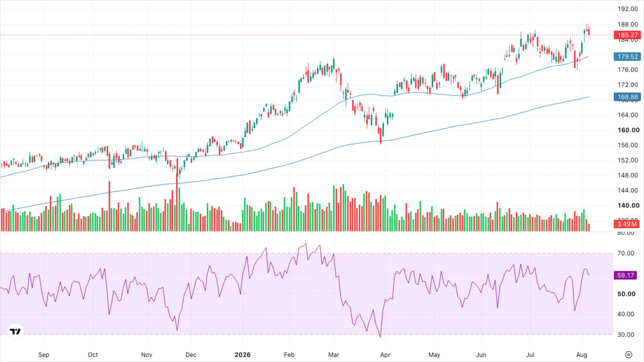
Task: Click the RSI 40.00 level label
Action: coord(626,314)
